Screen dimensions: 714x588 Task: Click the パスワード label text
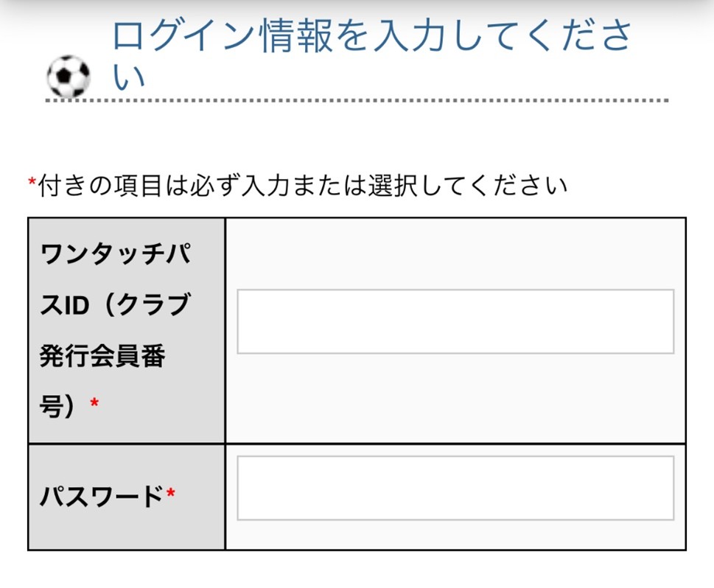(101, 497)
